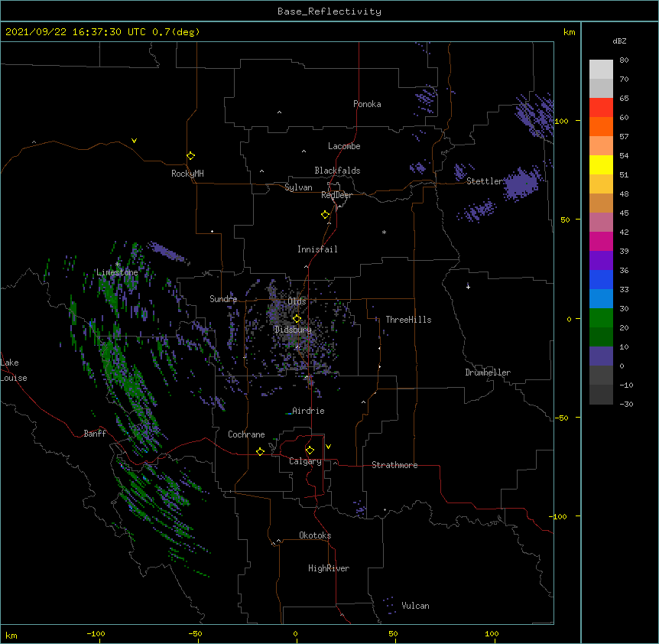659x644 pixels.
Task: Click the Banff town label
Action: click(95, 434)
